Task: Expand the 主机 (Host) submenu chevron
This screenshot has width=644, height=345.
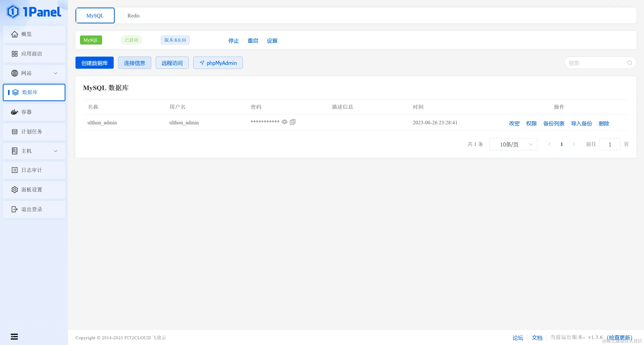Action: pos(56,151)
